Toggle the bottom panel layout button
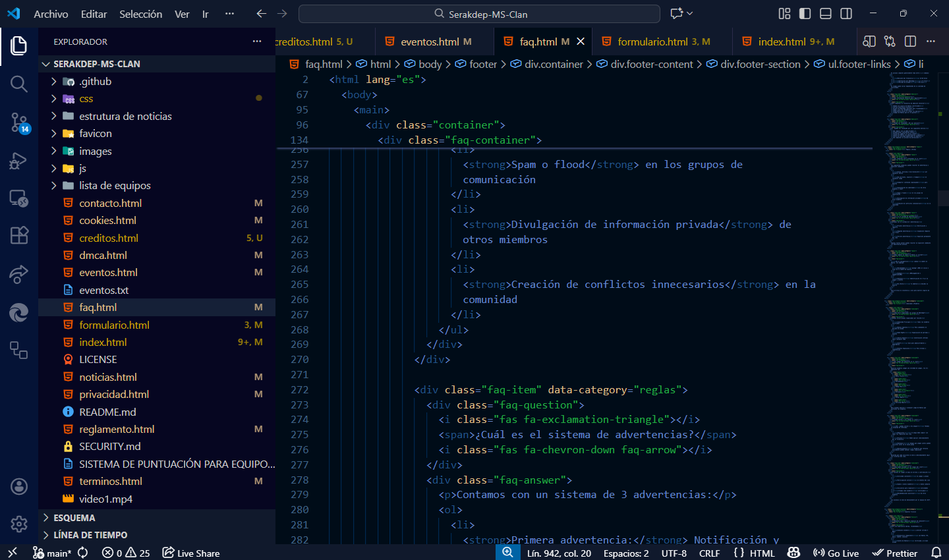The width and height of the screenshot is (949, 560). 826,13
